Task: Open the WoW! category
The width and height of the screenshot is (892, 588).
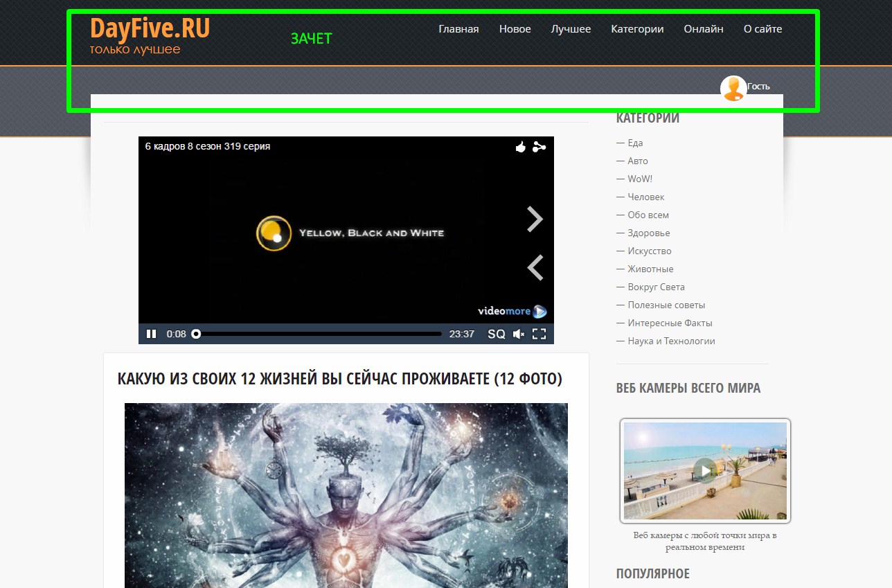Action: pyautogui.click(x=640, y=179)
